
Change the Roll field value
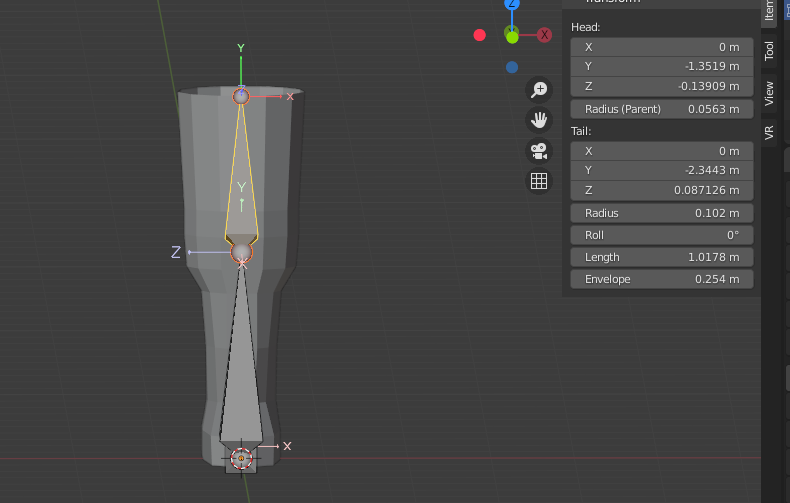pyautogui.click(x=662, y=235)
